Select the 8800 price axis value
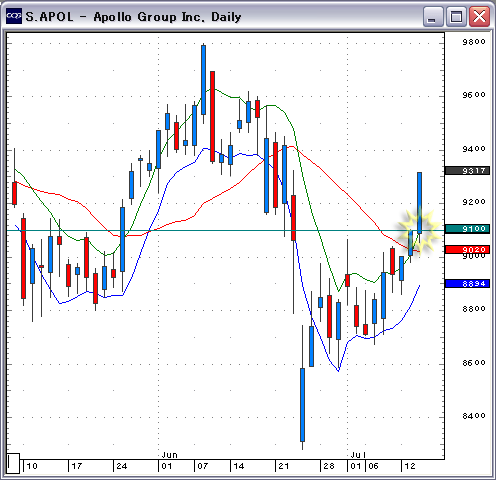The height and width of the screenshot is (480, 496). click(474, 309)
